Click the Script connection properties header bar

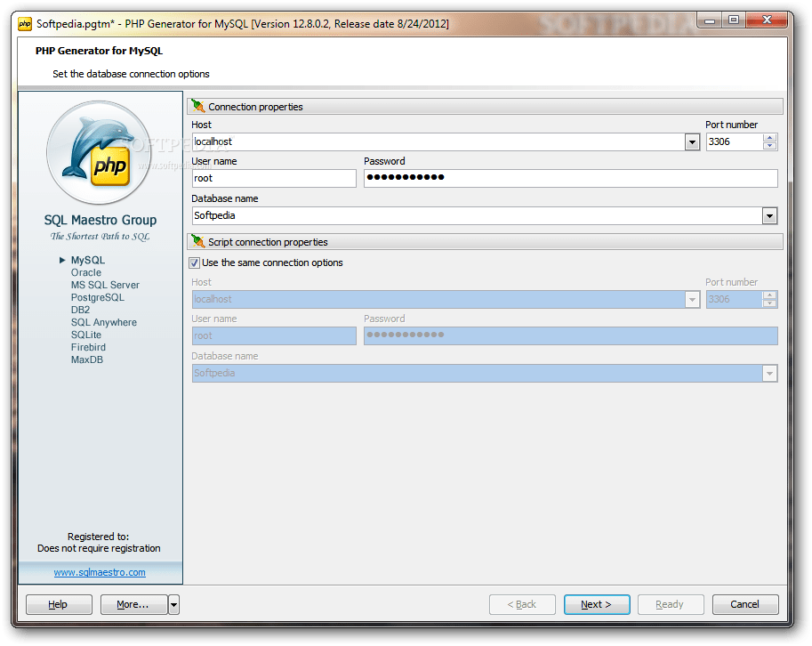(x=485, y=242)
